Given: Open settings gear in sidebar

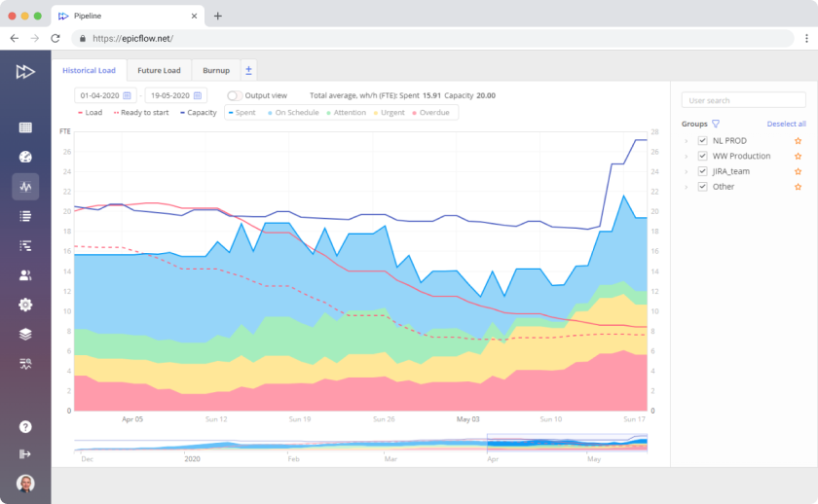Looking at the screenshot, I should coord(25,305).
